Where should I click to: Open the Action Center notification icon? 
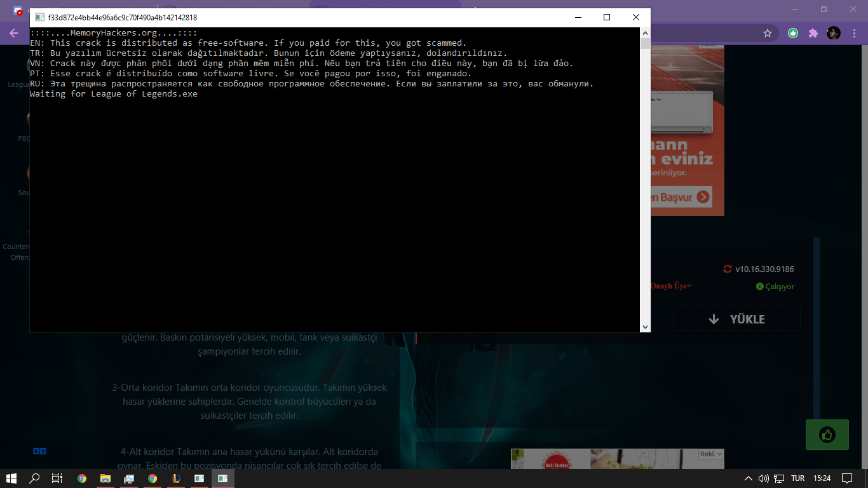[x=847, y=478]
